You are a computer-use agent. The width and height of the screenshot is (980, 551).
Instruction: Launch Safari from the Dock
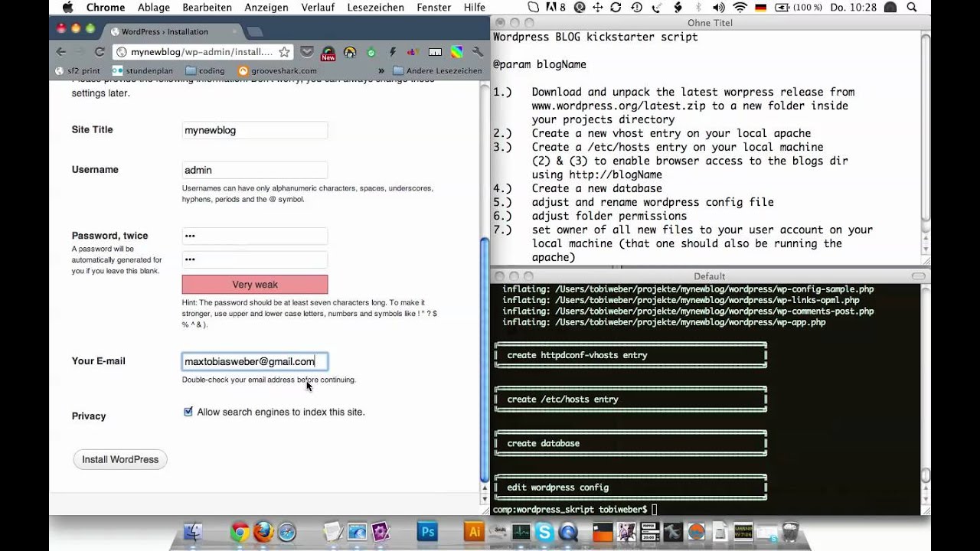(287, 532)
